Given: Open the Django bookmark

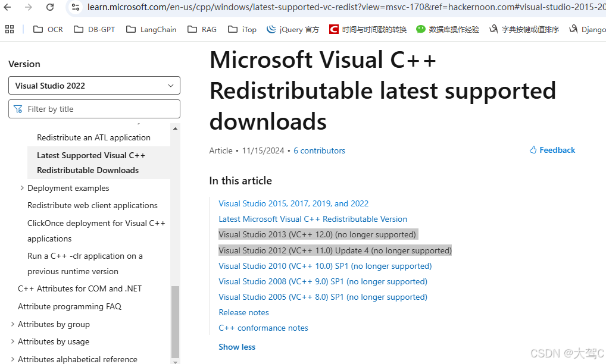Looking at the screenshot, I should tap(588, 29).
